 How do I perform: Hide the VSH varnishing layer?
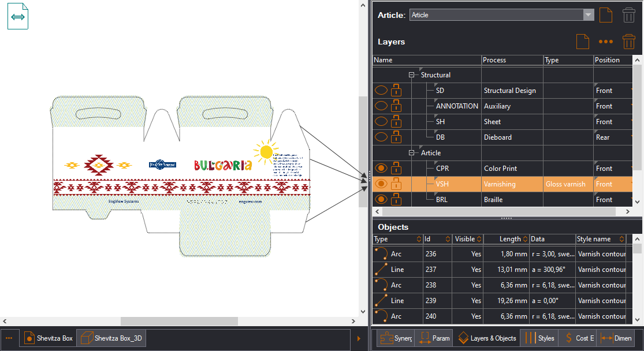[381, 184]
